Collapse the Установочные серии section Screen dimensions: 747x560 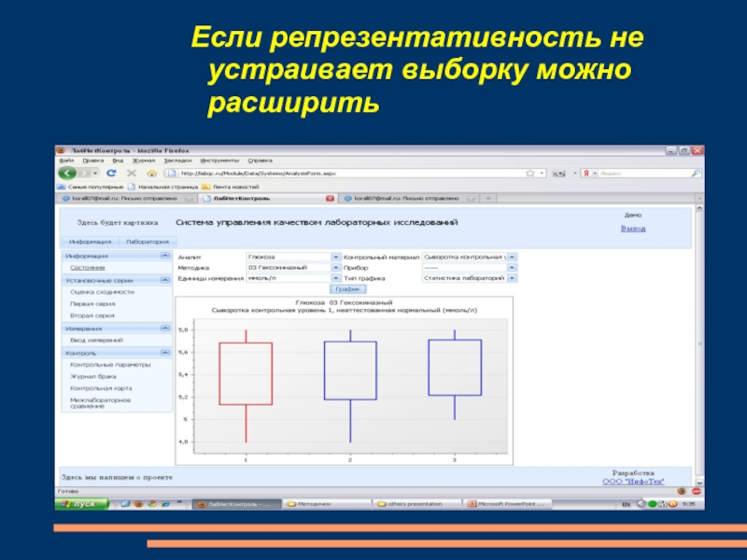165,280
